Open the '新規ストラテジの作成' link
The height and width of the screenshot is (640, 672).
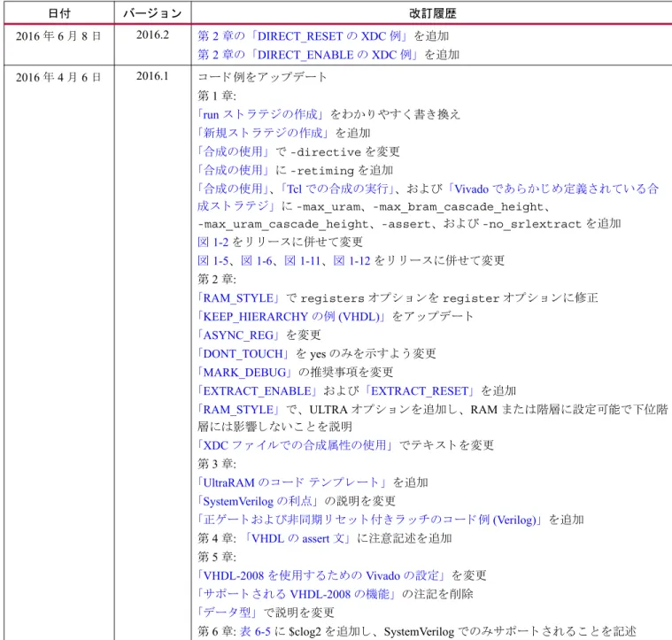click(263, 134)
